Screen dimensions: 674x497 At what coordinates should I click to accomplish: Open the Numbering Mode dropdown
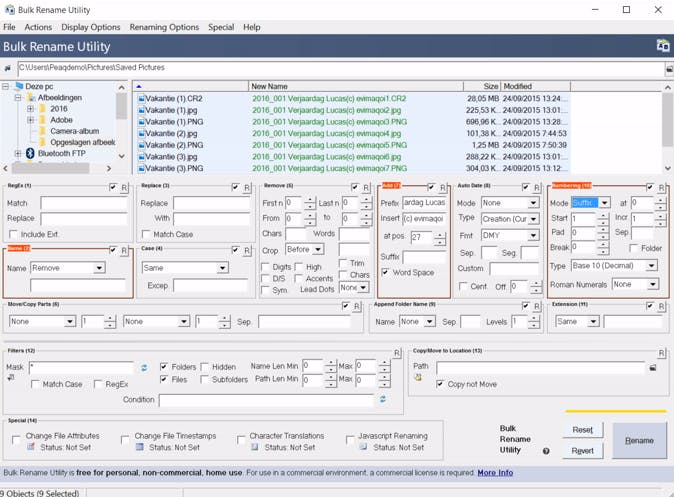coord(604,203)
